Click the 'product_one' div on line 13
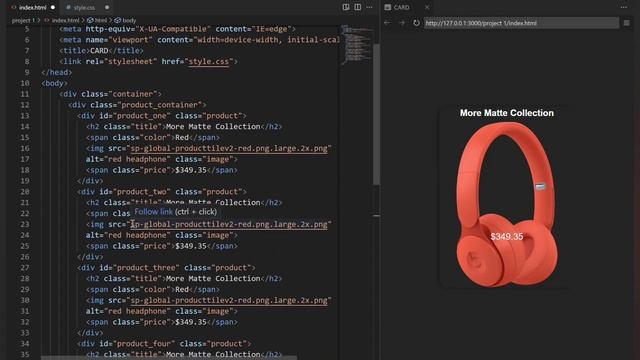This screenshot has height=360, width=640. point(162,116)
